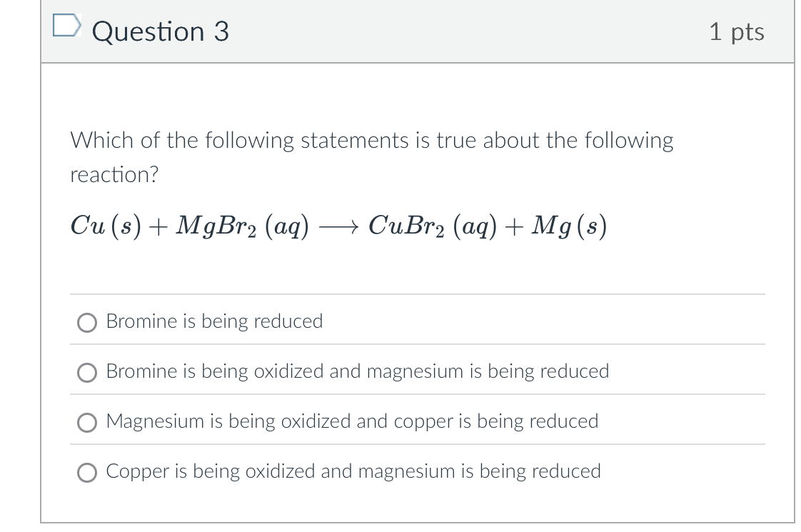The width and height of the screenshot is (801, 532).
Task: Select 'Magnesium is being oxidized and copper is being reduced'
Action: click(x=86, y=422)
